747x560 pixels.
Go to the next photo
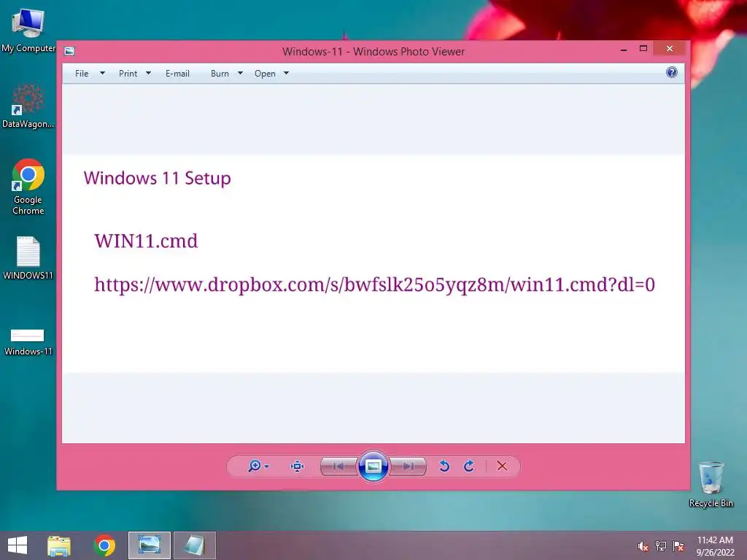pos(409,466)
